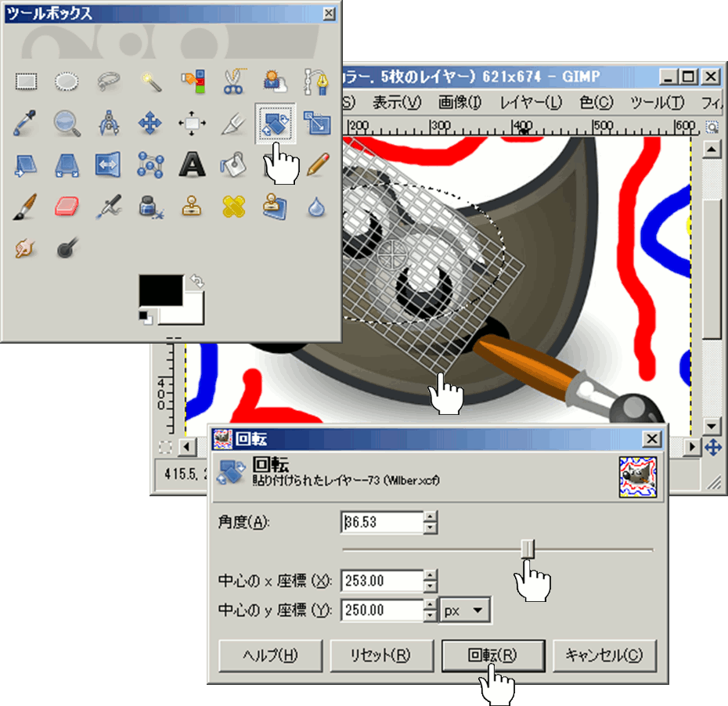Select the Text tool

[x=191, y=164]
